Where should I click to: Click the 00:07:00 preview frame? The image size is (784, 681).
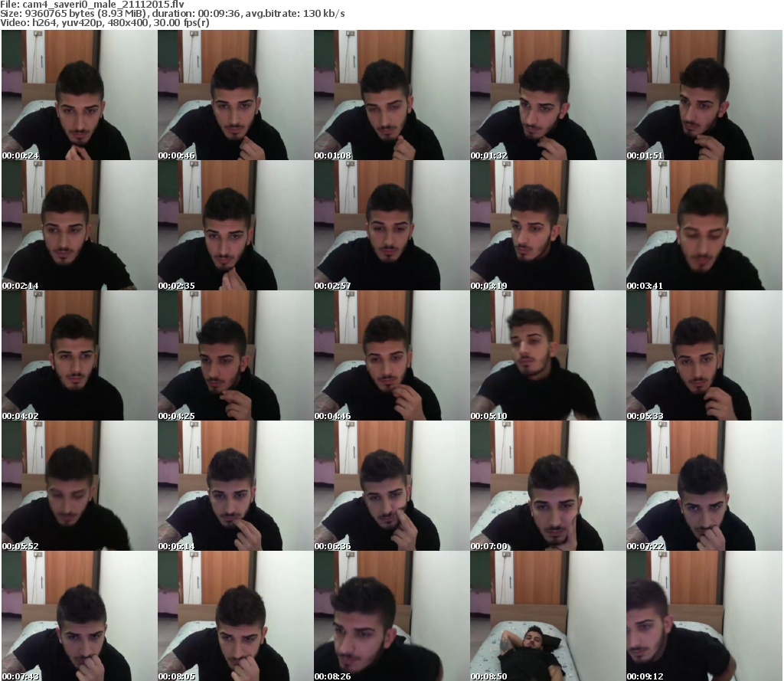click(547, 486)
